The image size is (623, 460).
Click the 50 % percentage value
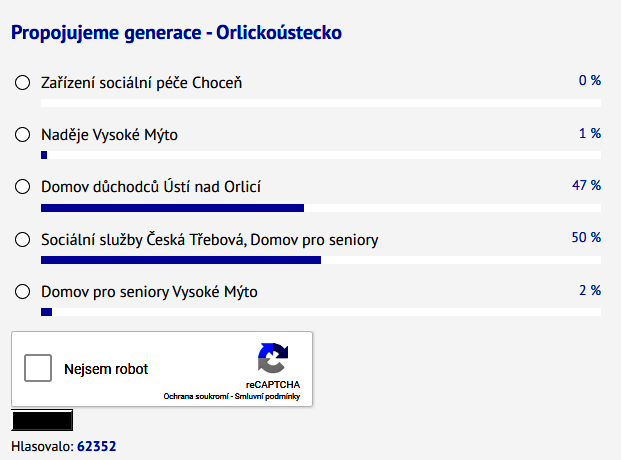(x=586, y=238)
